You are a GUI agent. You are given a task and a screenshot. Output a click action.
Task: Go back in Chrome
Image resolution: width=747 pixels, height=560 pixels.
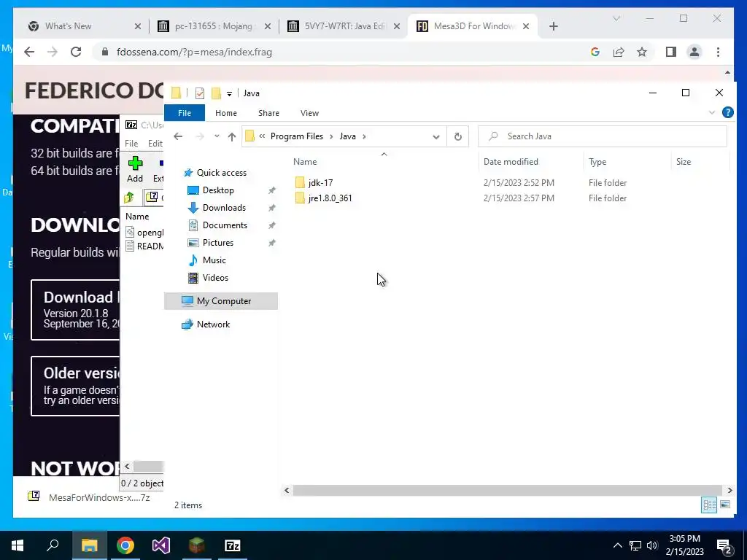coord(29,52)
